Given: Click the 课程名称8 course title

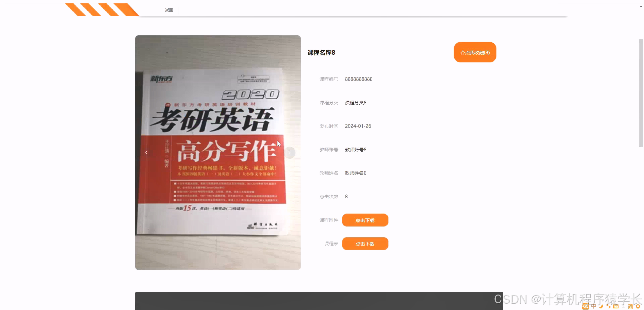Looking at the screenshot, I should 321,53.
